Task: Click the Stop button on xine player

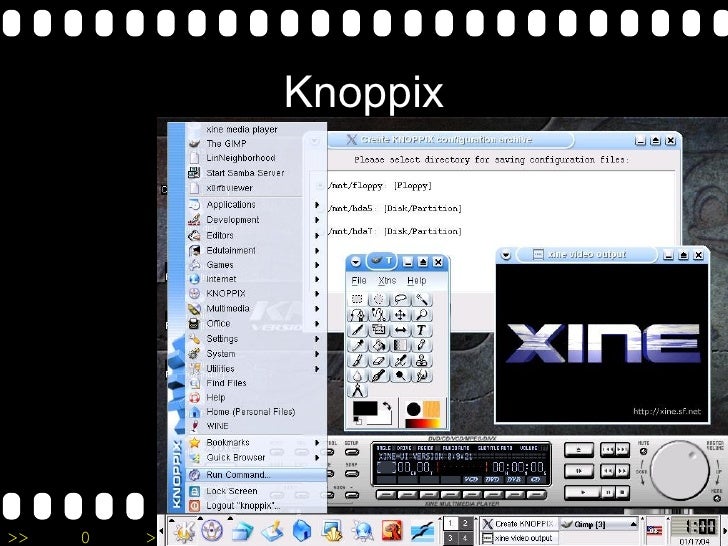Action: click(x=623, y=492)
